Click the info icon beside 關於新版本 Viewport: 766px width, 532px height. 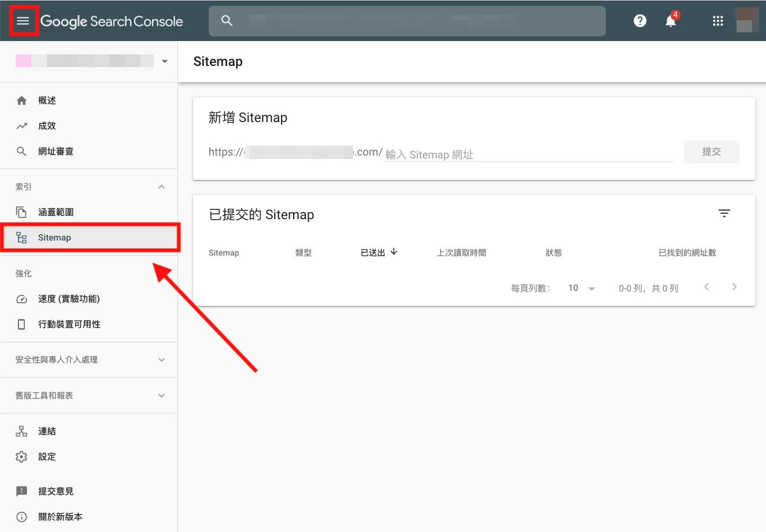(x=21, y=517)
